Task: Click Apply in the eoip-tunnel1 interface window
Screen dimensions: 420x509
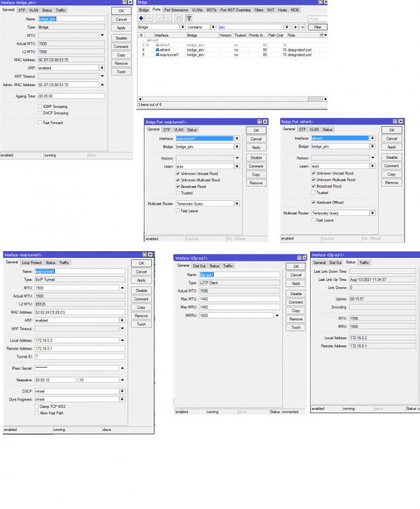Action: [x=141, y=280]
